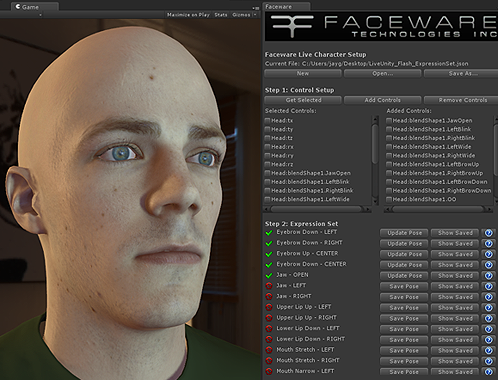
Task: Click the Selected Controls scroll down arrow
Action: [x=375, y=201]
